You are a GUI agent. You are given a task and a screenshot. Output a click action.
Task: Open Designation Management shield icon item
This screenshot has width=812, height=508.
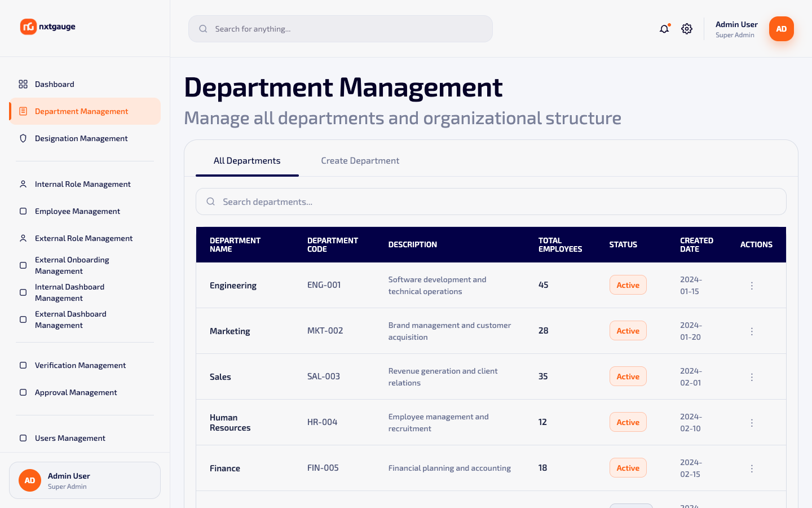pyautogui.click(x=85, y=138)
